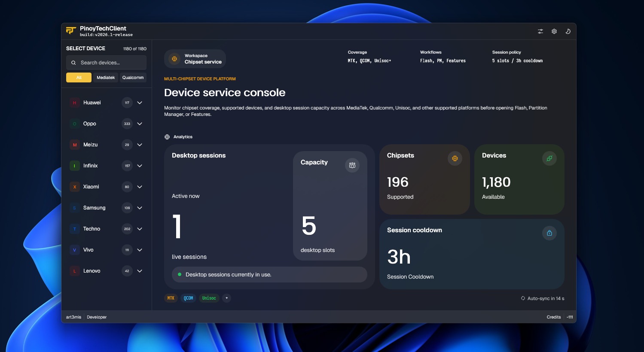Open the filters/preferences sliders icon

pos(540,31)
